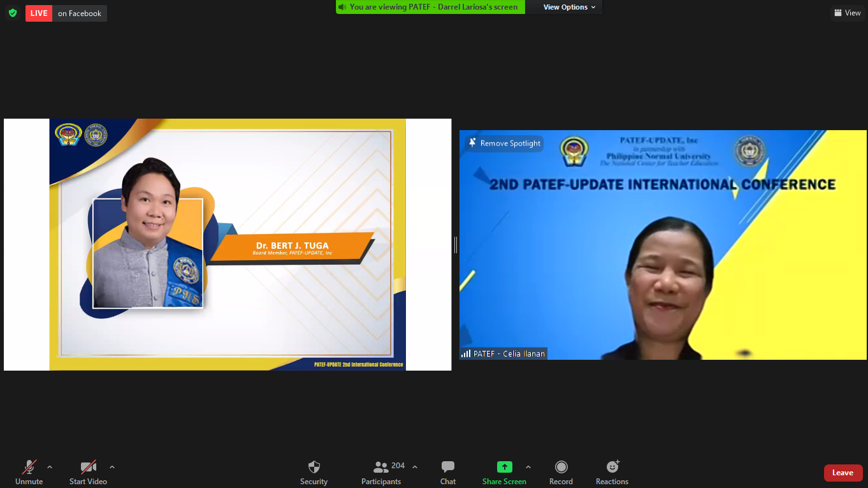Remove Spotlight from Celia Ilanan's video
Screen dimensions: 868x488
coord(504,144)
